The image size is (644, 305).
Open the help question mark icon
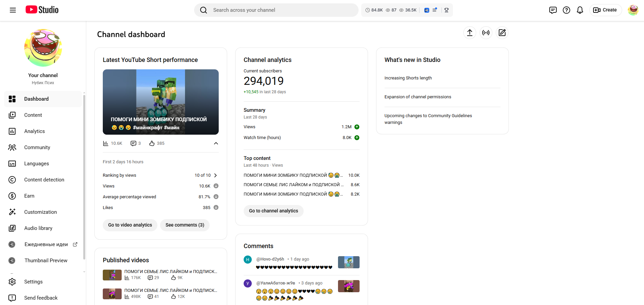(x=566, y=10)
